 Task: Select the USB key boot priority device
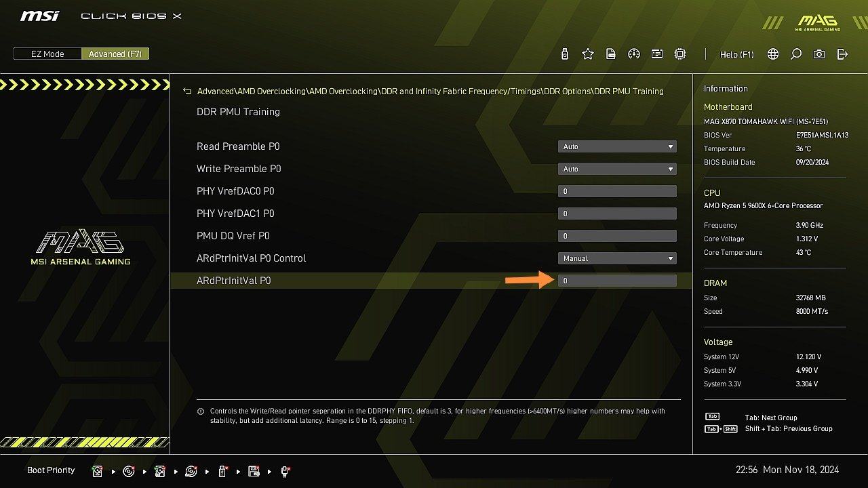click(x=222, y=471)
